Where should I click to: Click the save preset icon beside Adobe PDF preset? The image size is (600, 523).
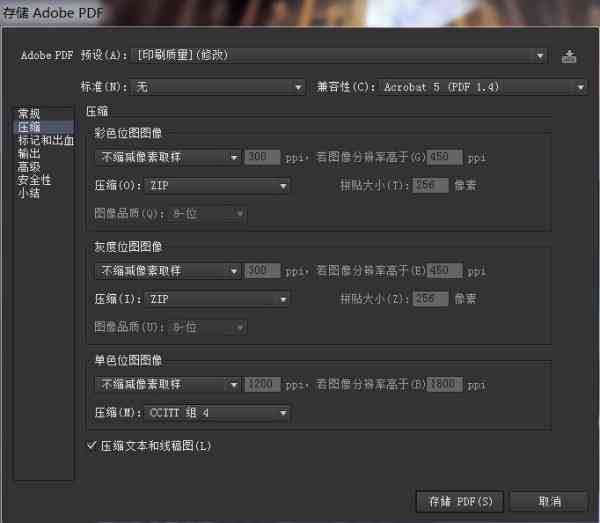569,56
